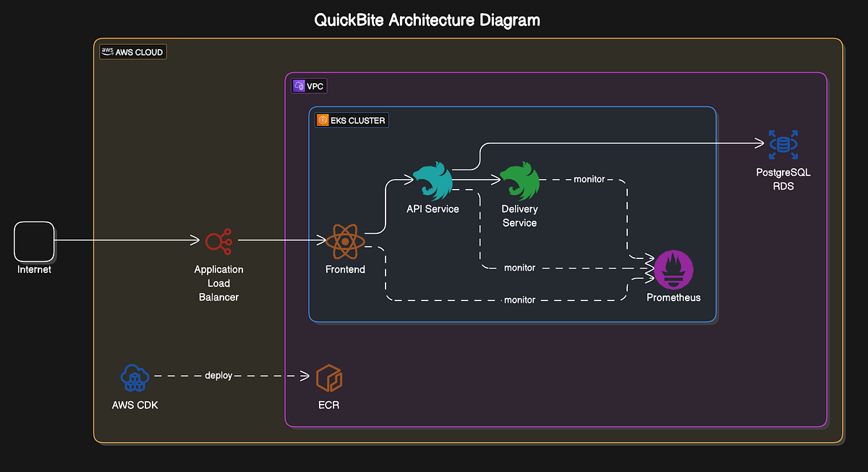This screenshot has height=472, width=868.
Task: Click the EKS Cluster badge icon
Action: pyautogui.click(x=323, y=119)
